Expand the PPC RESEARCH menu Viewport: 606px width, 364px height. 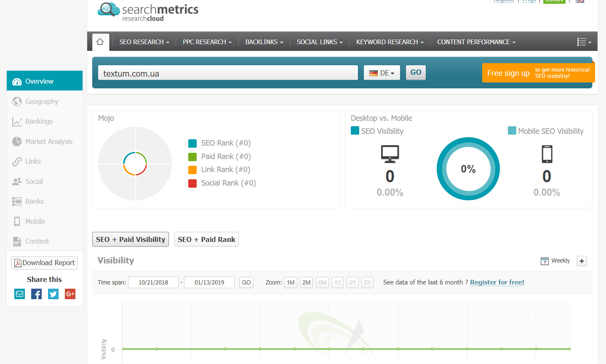coord(207,42)
